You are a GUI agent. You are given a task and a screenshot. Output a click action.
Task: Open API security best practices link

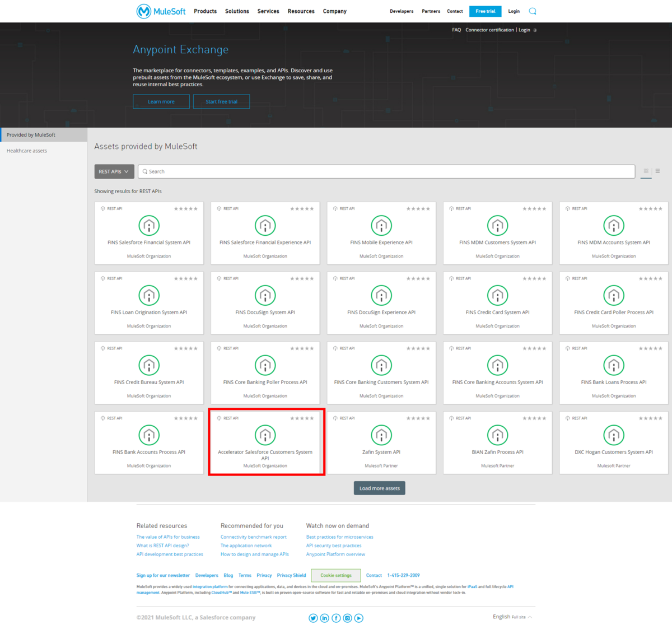(334, 546)
